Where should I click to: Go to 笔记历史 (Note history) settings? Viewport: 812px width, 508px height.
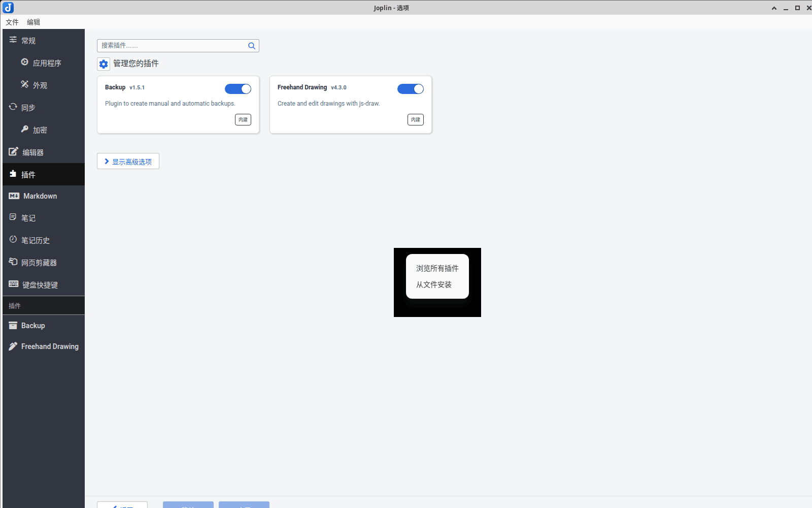pos(44,240)
